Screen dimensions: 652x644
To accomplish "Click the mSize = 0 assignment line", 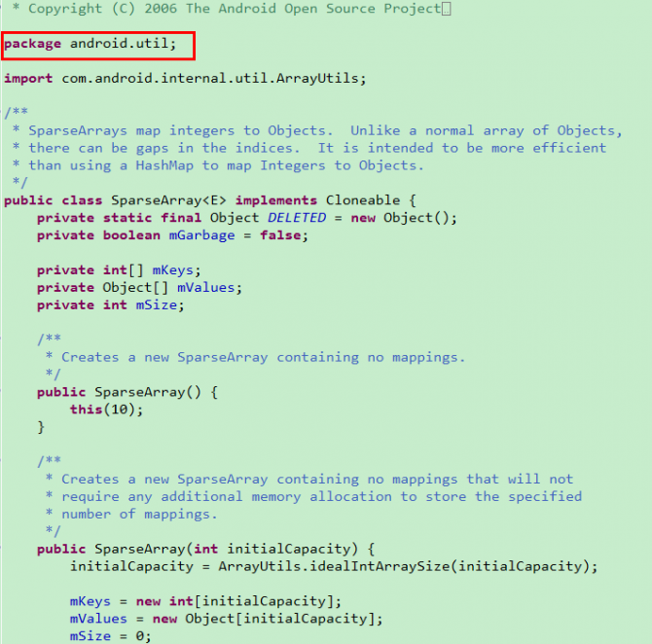I will (110, 636).
